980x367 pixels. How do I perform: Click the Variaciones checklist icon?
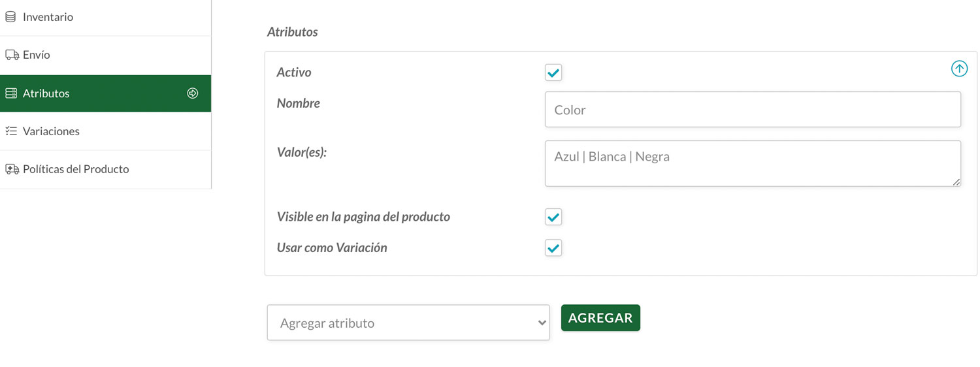pyautogui.click(x=11, y=131)
